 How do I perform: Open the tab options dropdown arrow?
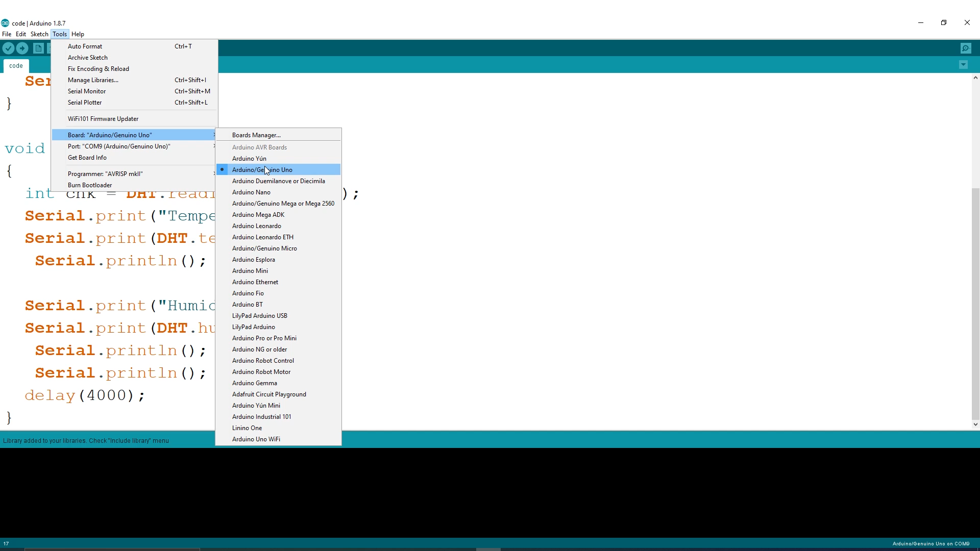(x=963, y=65)
